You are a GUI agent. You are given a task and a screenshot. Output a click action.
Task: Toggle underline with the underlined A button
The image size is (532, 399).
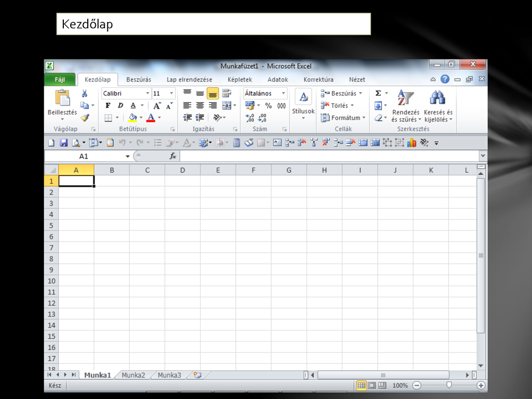point(134,105)
